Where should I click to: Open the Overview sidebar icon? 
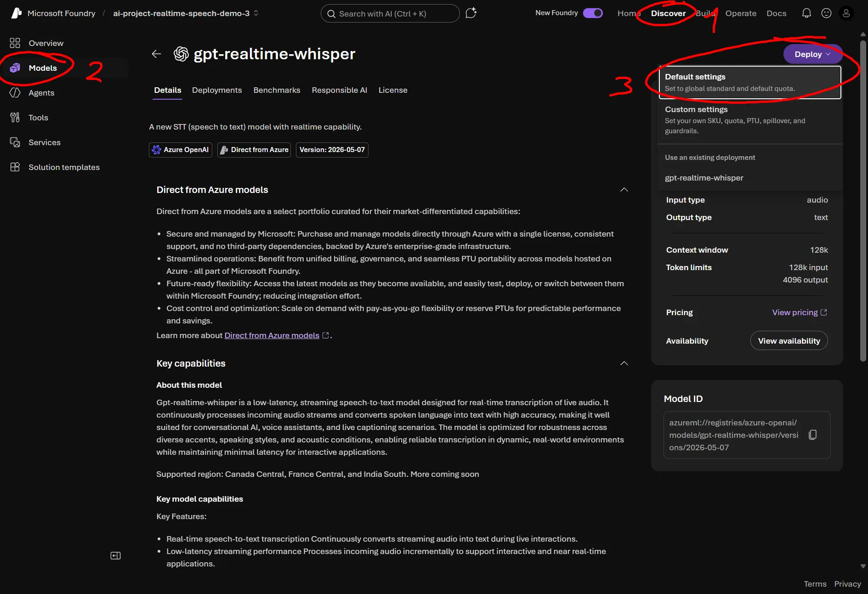[x=15, y=43]
